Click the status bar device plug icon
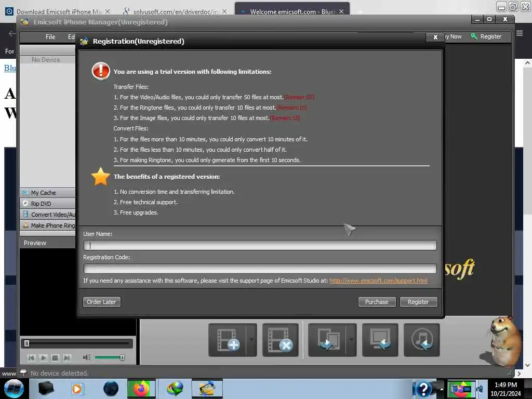This screenshot has height=399, width=532. click(x=23, y=373)
